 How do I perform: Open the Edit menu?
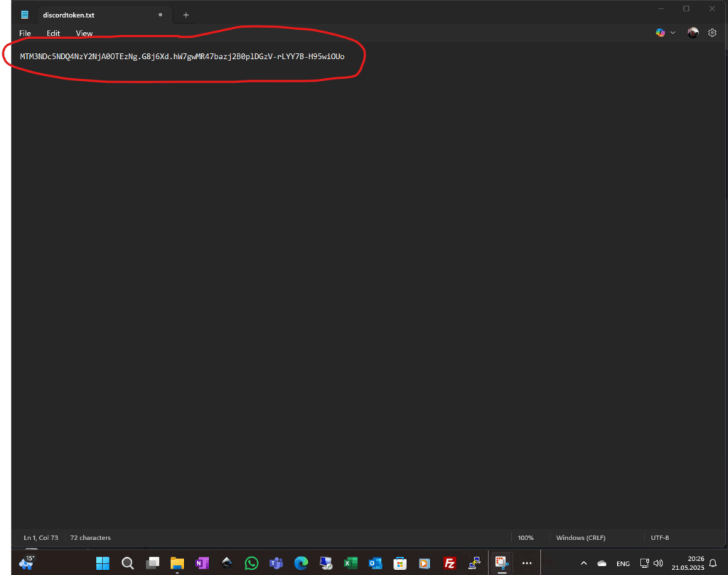pos(53,33)
